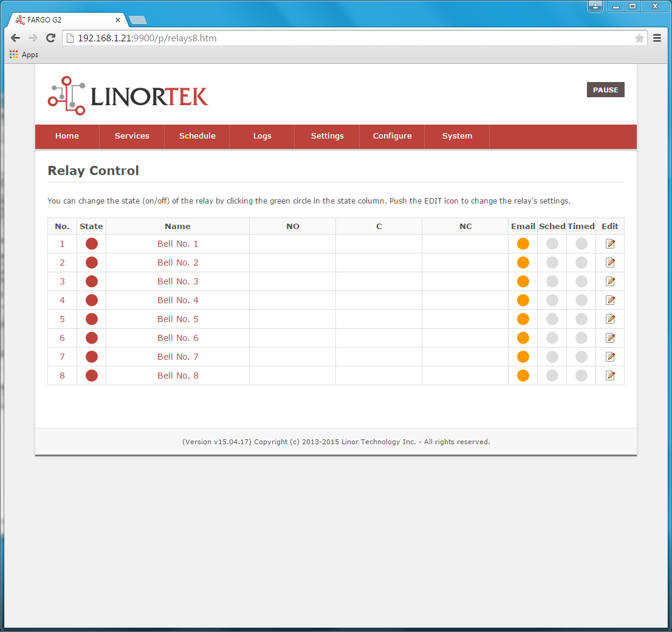Switch Bell No. 7 state on

click(x=92, y=357)
